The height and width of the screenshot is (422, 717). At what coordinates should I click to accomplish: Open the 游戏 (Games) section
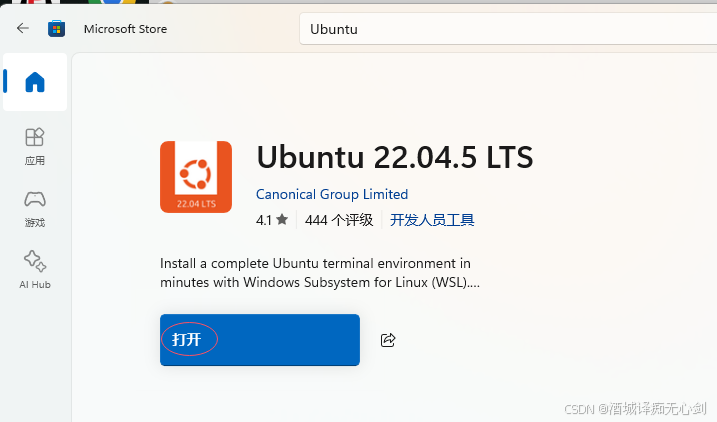35,209
